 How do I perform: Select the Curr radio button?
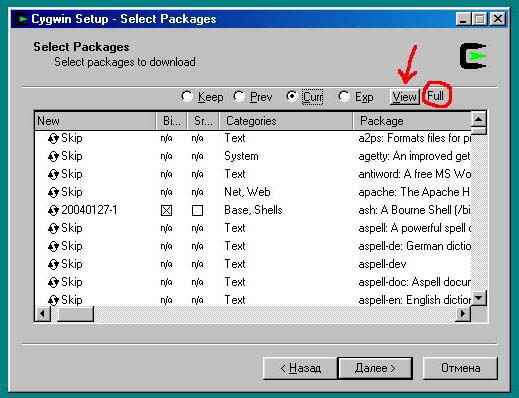point(292,97)
